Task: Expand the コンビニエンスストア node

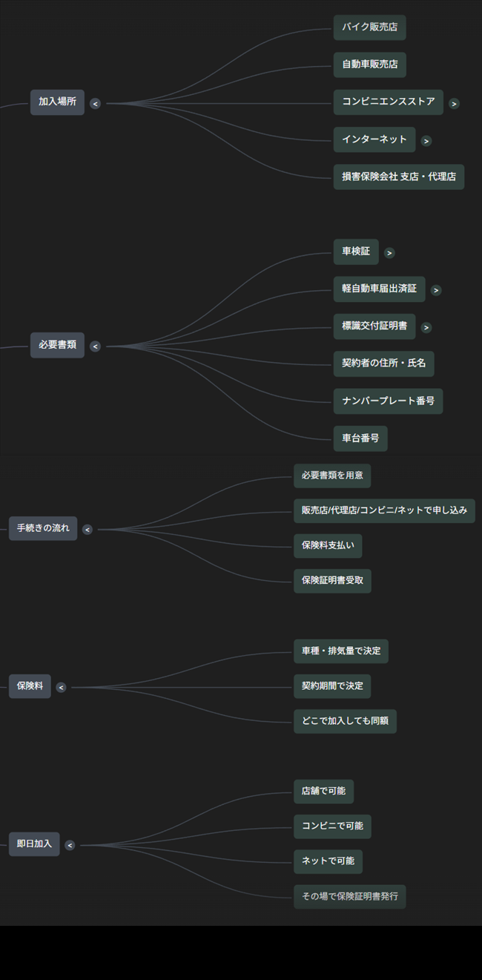Action: (x=454, y=104)
